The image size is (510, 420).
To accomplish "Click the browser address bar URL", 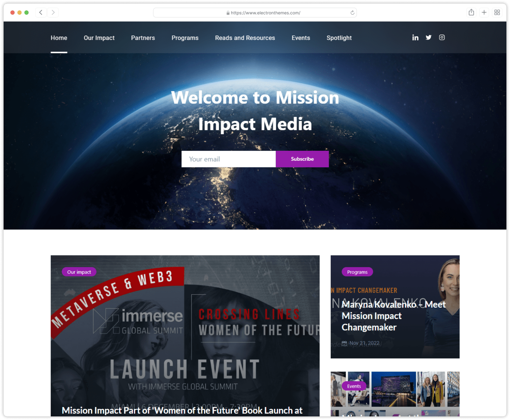I will coord(265,13).
